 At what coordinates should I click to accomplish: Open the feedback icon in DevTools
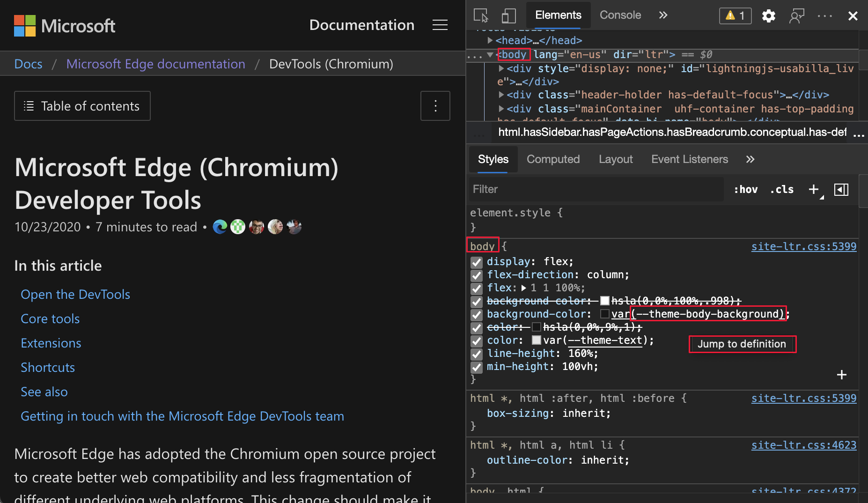pyautogui.click(x=796, y=15)
